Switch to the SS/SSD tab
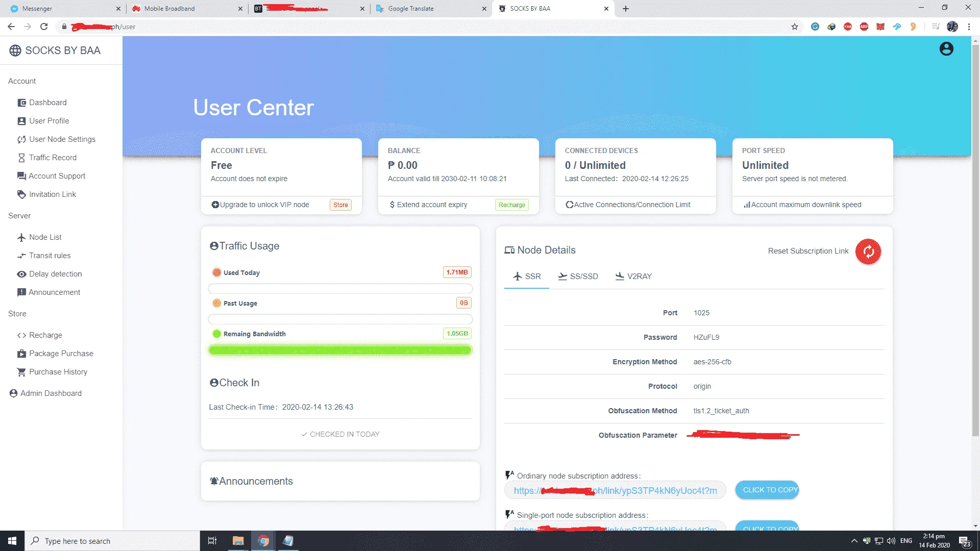The width and height of the screenshot is (980, 551). tap(578, 277)
